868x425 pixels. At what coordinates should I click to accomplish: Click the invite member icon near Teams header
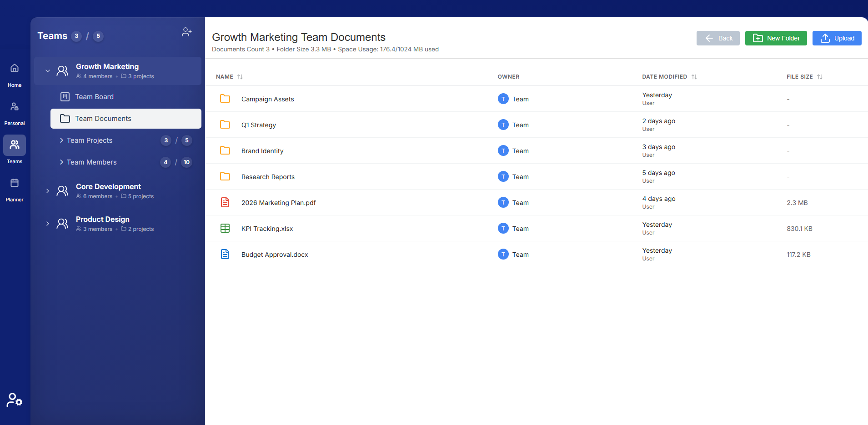pyautogui.click(x=186, y=31)
